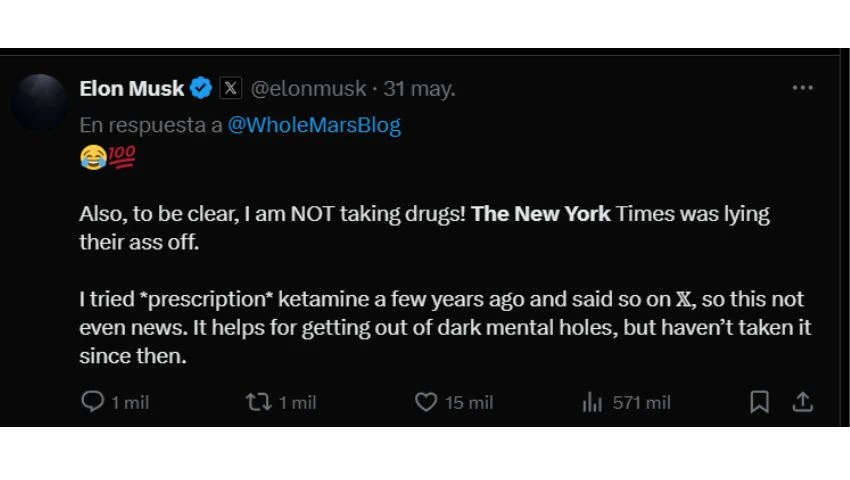Open the dark profile avatar
The width and height of the screenshot is (850, 480).
(40, 101)
